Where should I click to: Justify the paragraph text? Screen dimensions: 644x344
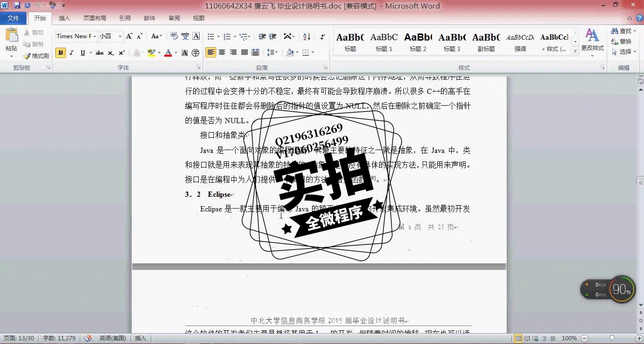pos(244,52)
